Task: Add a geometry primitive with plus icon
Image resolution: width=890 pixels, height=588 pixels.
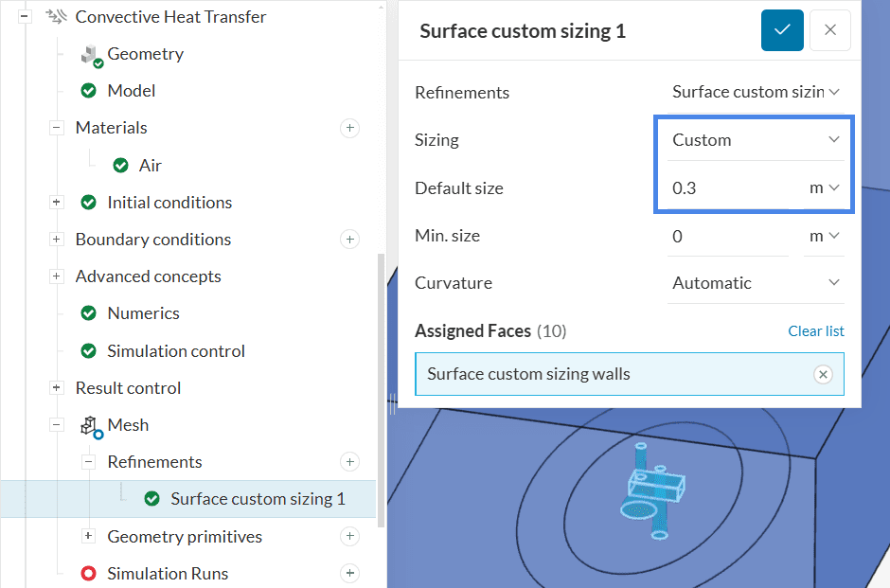Action: 349,537
